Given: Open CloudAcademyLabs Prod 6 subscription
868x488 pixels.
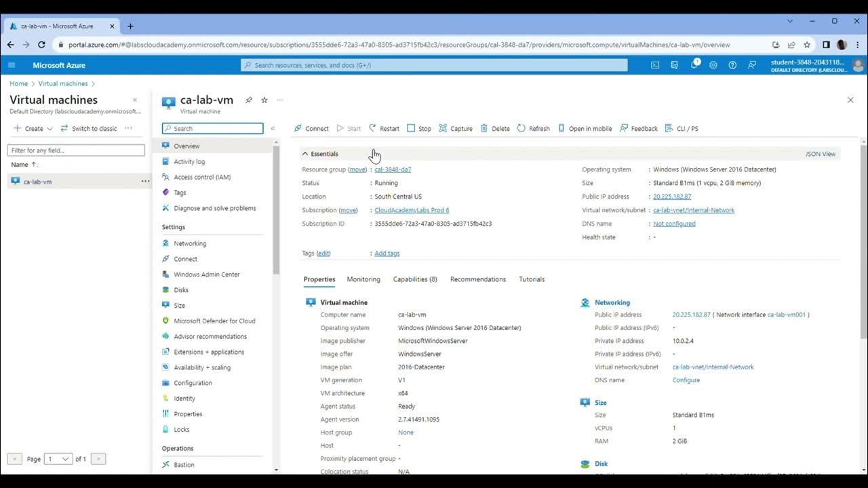Looking at the screenshot, I should click(412, 210).
